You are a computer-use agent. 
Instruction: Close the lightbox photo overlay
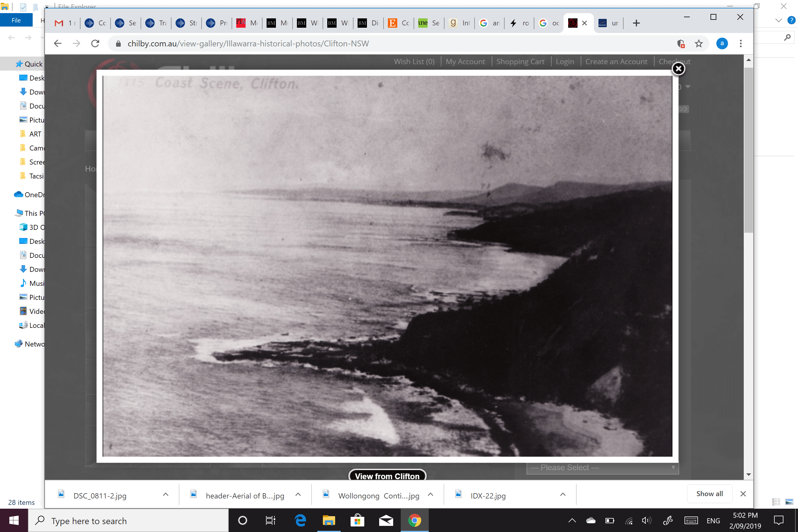pos(678,69)
